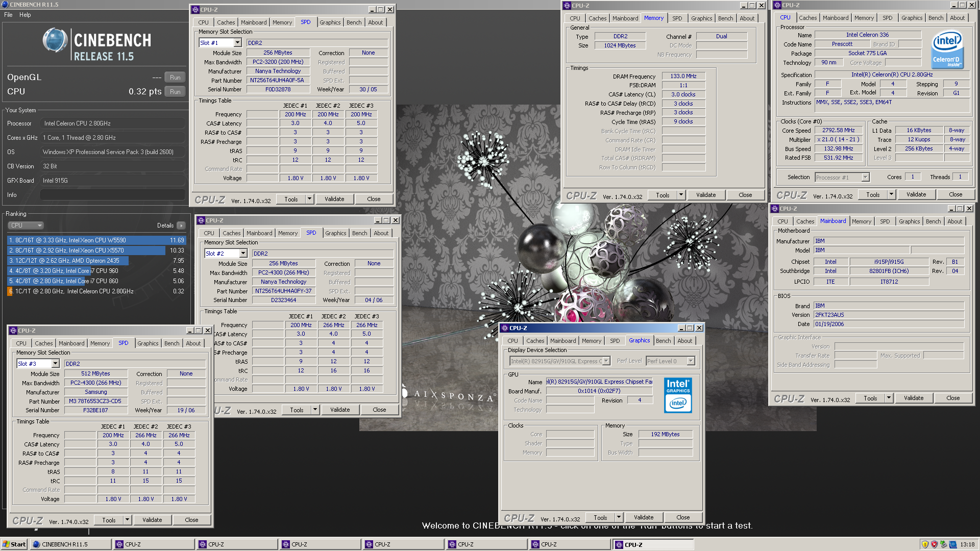The width and height of the screenshot is (980, 551).
Task: Click the Cinebench app icon in its title bar
Action: tap(5, 5)
